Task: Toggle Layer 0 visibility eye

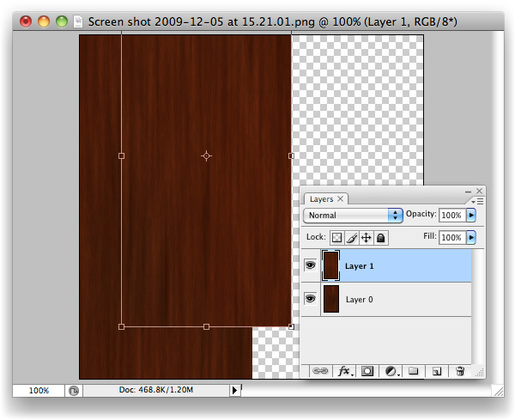Action: pos(311,299)
